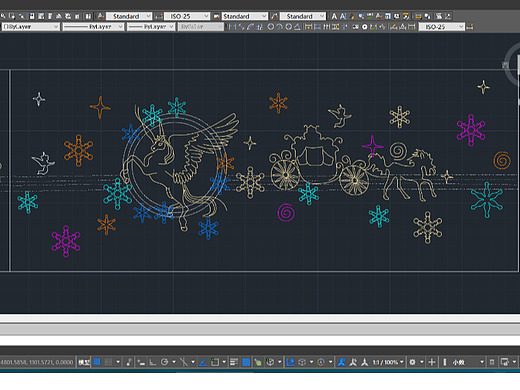Select the magenta spiral in drawing

click(x=286, y=212)
